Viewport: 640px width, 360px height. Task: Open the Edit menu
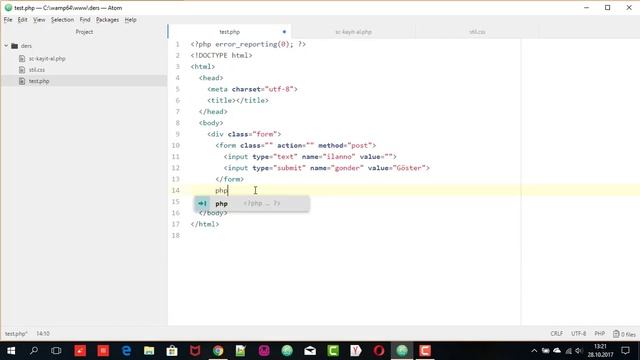click(22, 20)
